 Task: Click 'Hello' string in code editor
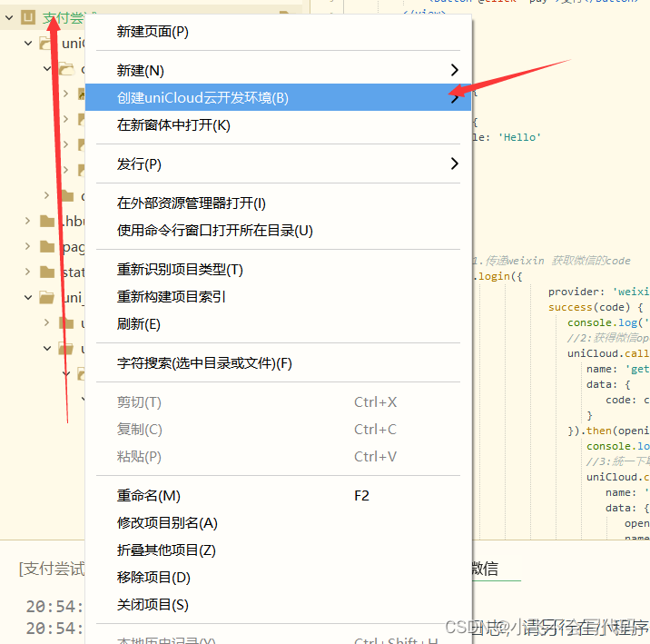coord(519,137)
